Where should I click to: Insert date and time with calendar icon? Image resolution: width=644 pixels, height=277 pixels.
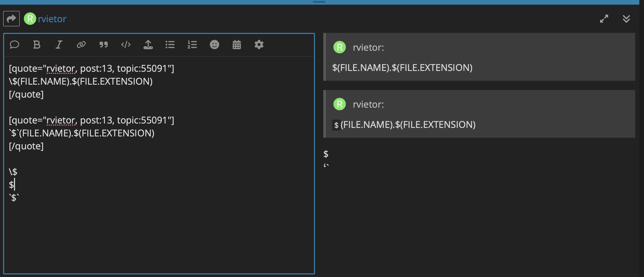point(237,45)
